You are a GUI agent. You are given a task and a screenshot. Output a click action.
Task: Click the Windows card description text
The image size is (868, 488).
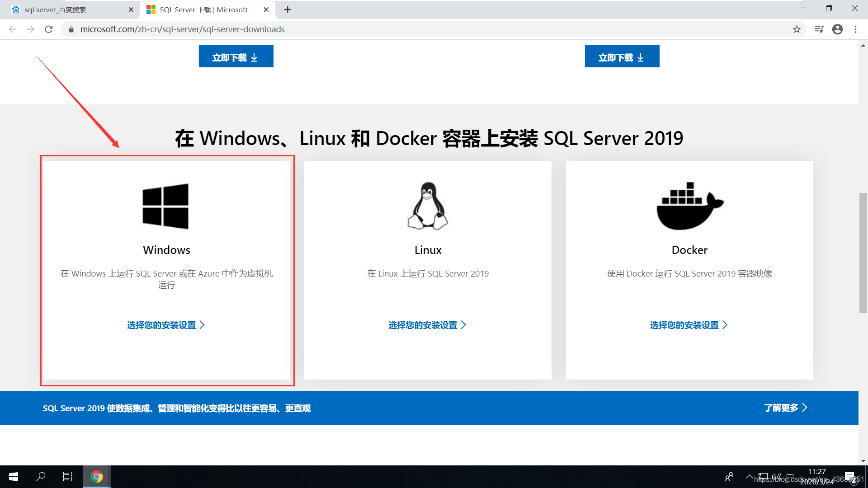[x=166, y=279]
